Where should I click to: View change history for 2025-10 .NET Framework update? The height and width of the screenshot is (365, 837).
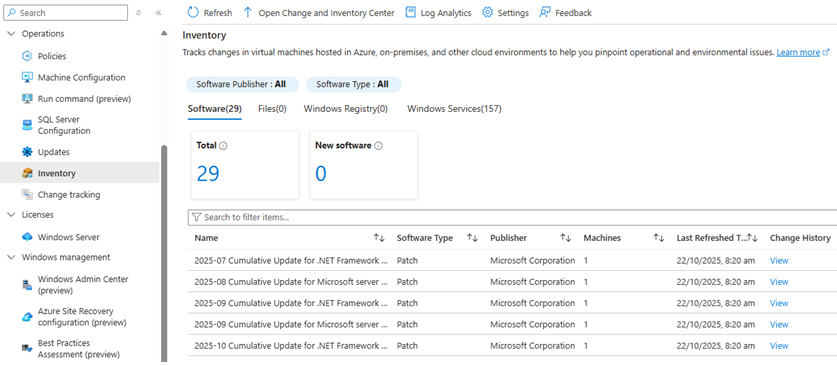(779, 346)
